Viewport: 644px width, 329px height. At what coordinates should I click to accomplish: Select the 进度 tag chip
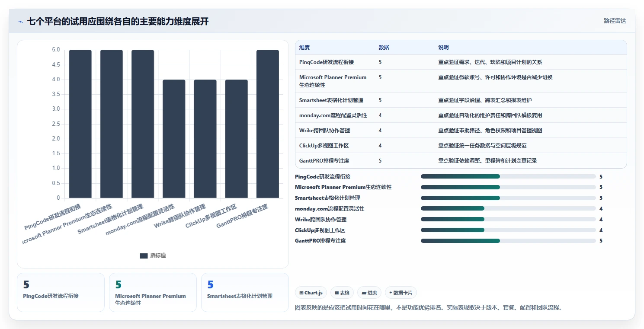[x=369, y=293]
